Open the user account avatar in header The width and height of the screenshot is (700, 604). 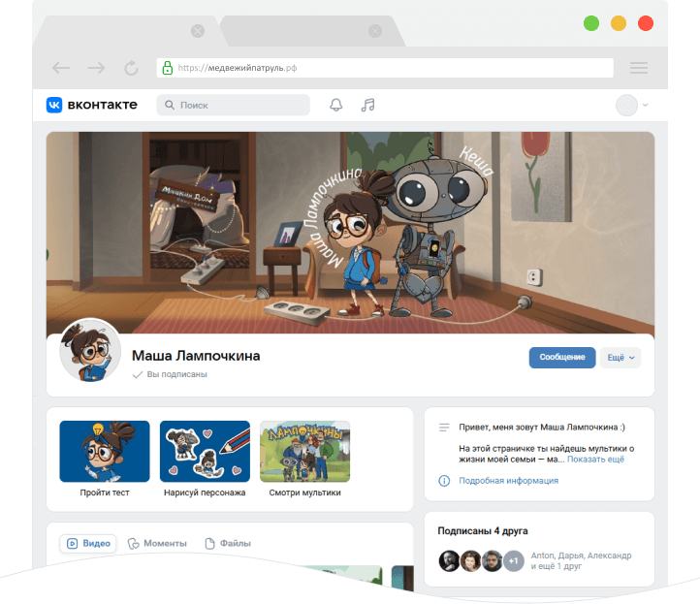point(626,106)
